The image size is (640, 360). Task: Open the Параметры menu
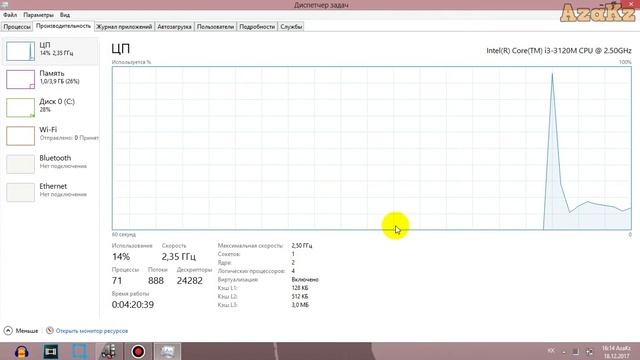38,15
